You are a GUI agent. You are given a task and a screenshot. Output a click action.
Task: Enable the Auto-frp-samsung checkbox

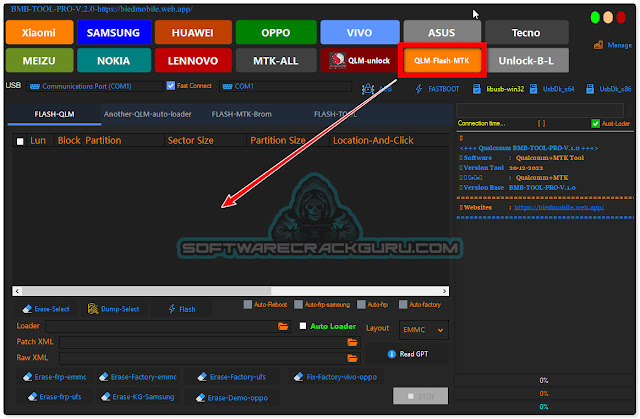point(298,304)
